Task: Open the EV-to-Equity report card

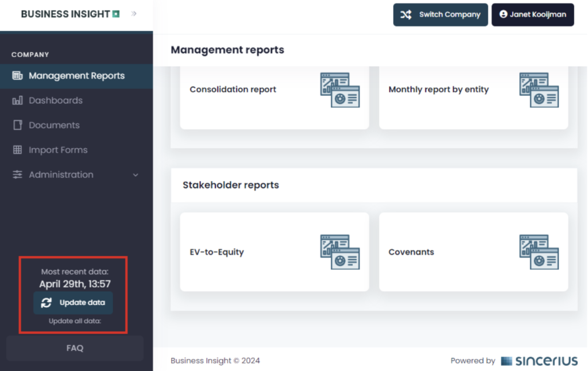Action: [274, 252]
